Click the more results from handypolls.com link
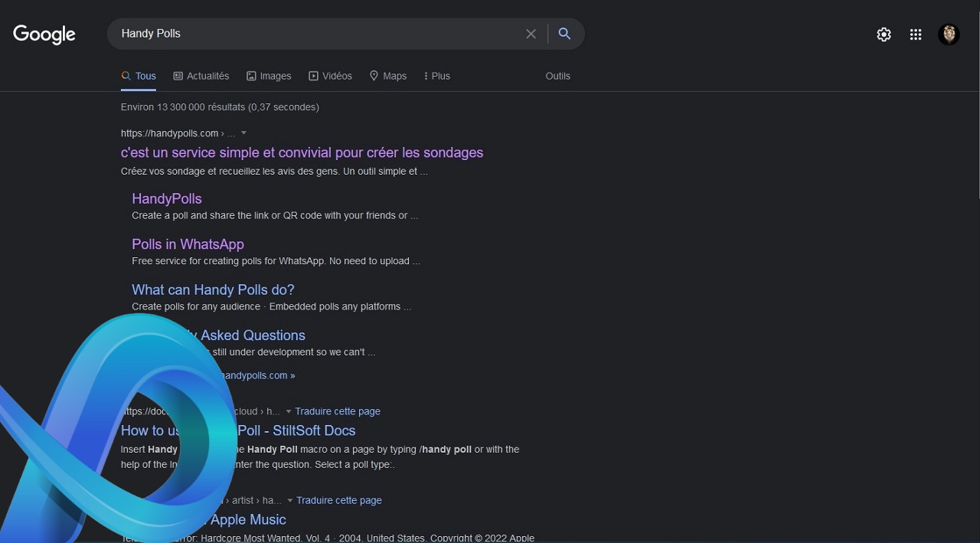This screenshot has width=980, height=543. point(258,375)
